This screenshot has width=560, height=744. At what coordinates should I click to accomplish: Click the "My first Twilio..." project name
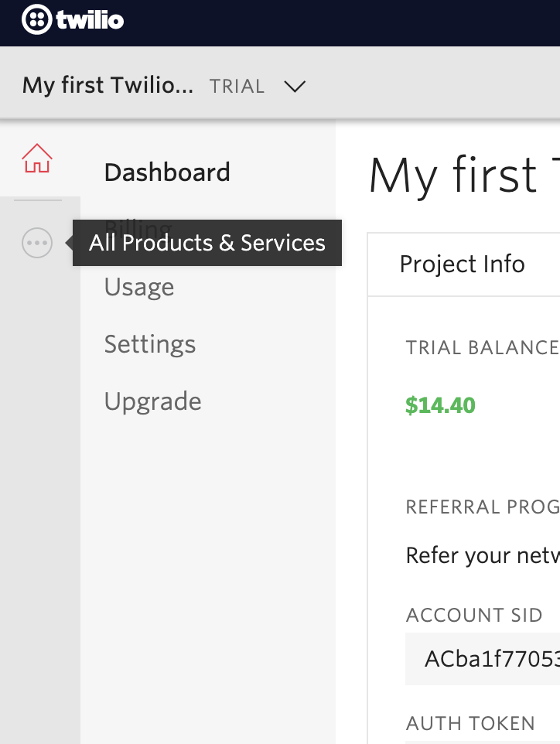pos(108,85)
